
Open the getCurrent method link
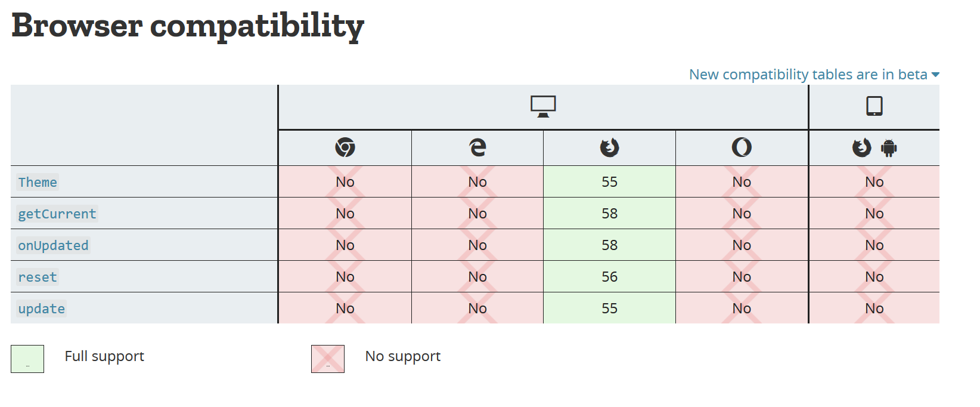[57, 214]
